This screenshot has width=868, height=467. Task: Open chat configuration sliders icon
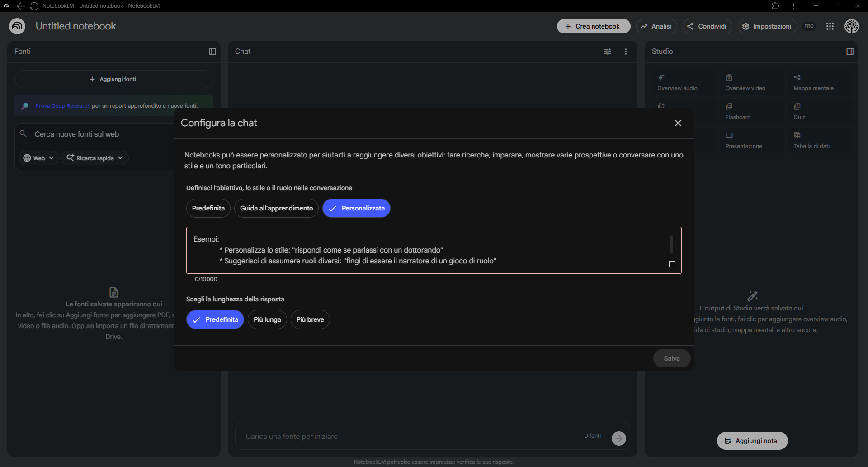coord(608,52)
